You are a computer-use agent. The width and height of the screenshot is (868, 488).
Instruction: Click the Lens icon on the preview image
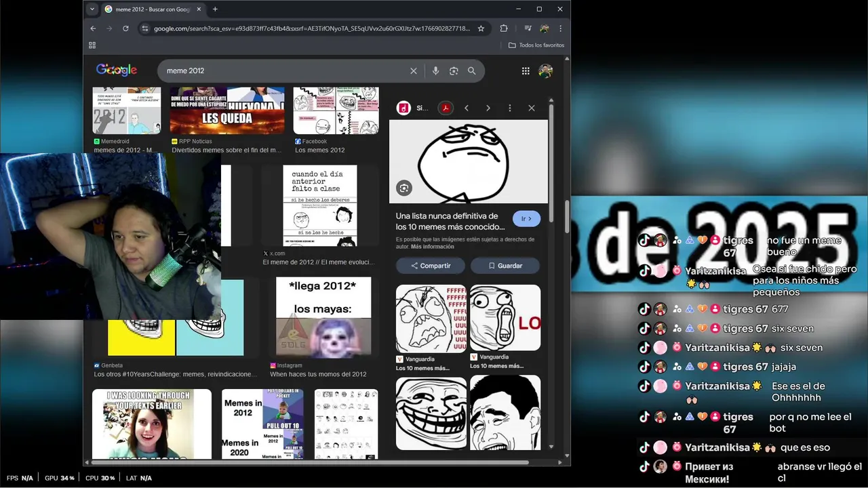[404, 188]
